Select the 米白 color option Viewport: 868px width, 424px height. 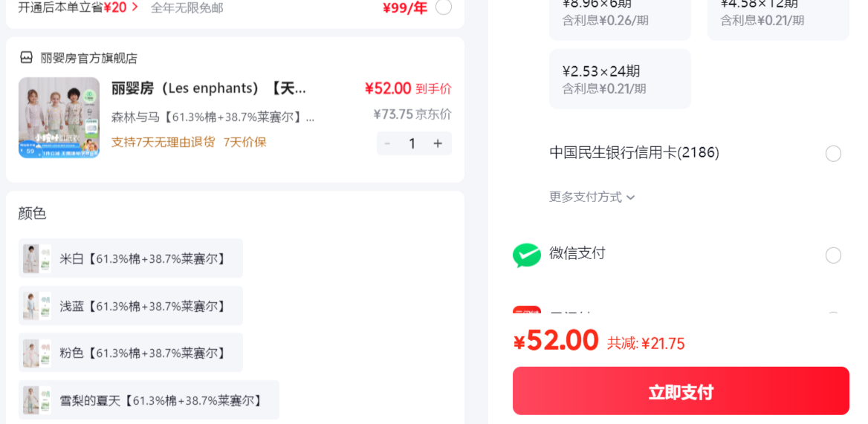pos(131,258)
